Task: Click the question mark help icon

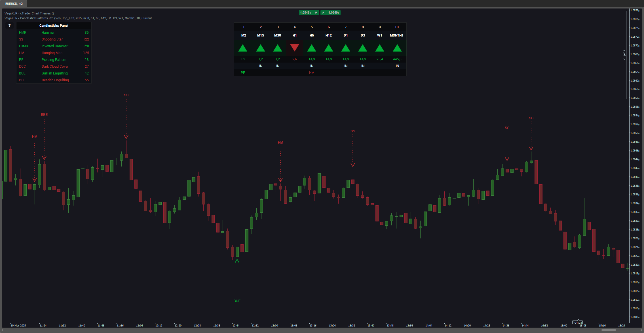Action: point(9,25)
